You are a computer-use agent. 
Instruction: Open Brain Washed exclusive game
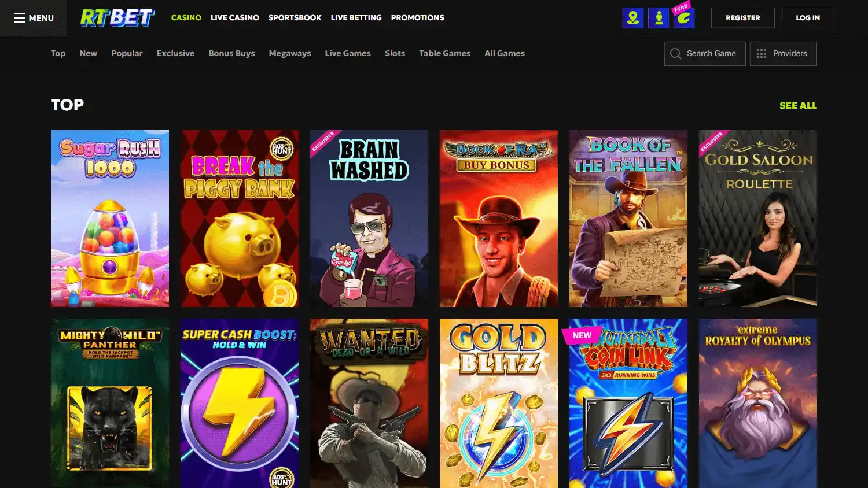coord(369,218)
